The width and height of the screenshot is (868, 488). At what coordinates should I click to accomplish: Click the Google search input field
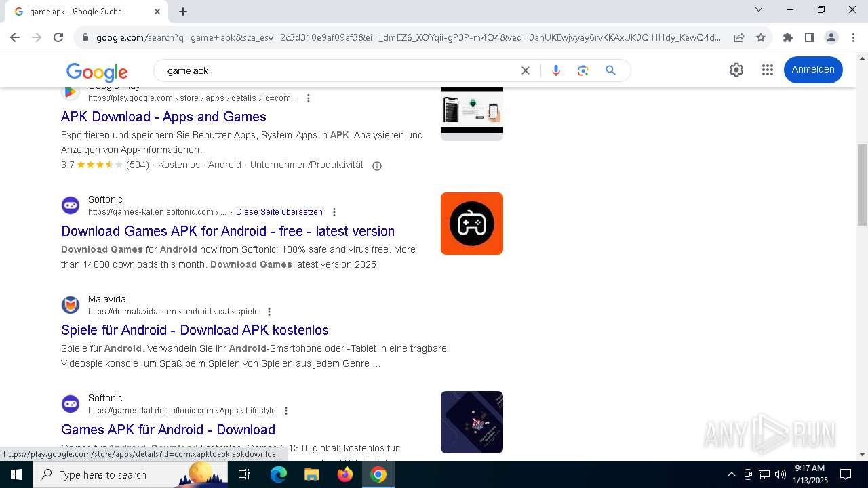[x=339, y=70]
